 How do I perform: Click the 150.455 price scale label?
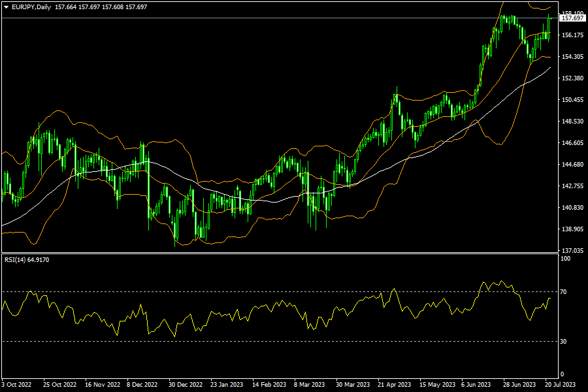[572, 100]
